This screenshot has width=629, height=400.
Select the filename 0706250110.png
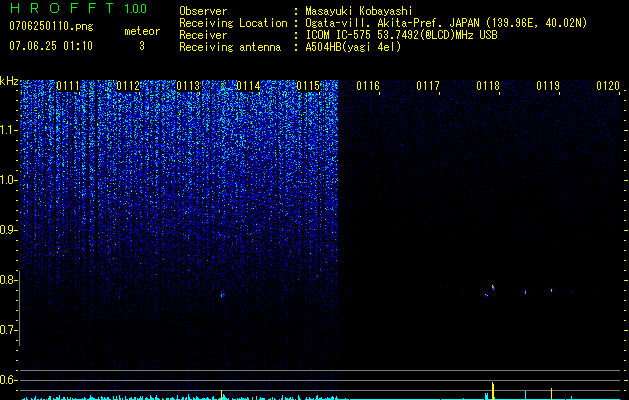point(51,26)
